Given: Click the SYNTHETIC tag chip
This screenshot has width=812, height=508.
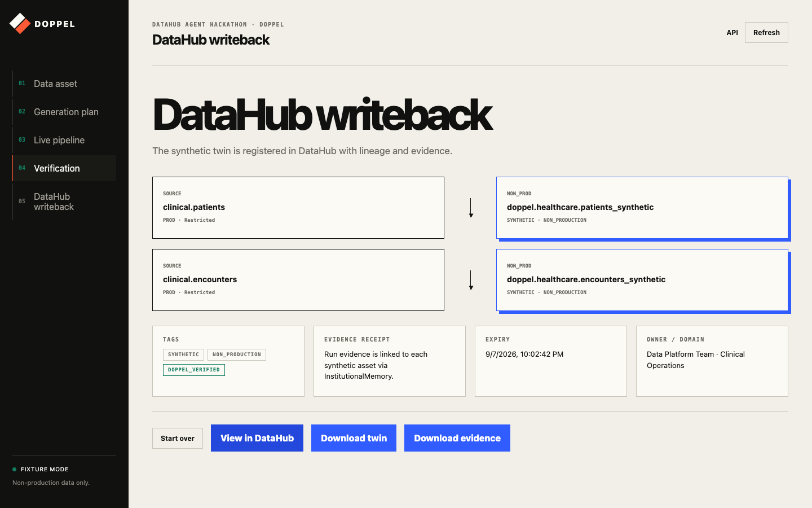Looking at the screenshot, I should pos(183,354).
